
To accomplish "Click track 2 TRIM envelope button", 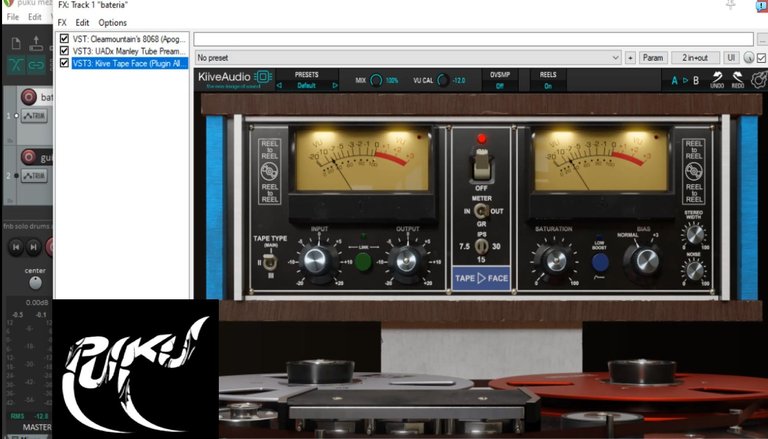I will (34, 176).
